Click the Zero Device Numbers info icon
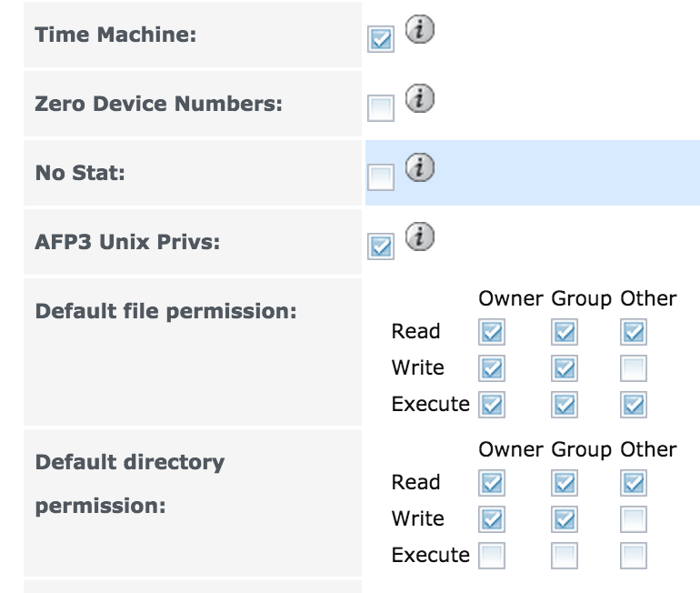The height and width of the screenshot is (593, 700). click(419, 99)
